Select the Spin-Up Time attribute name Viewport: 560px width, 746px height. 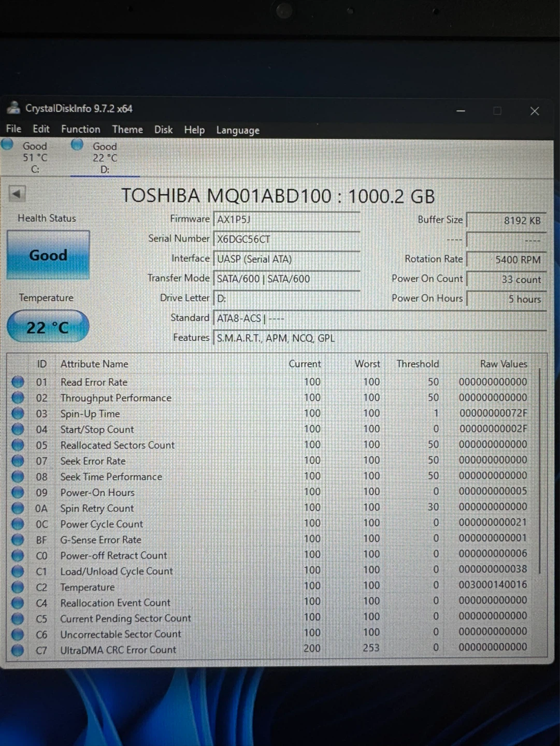[90, 413]
